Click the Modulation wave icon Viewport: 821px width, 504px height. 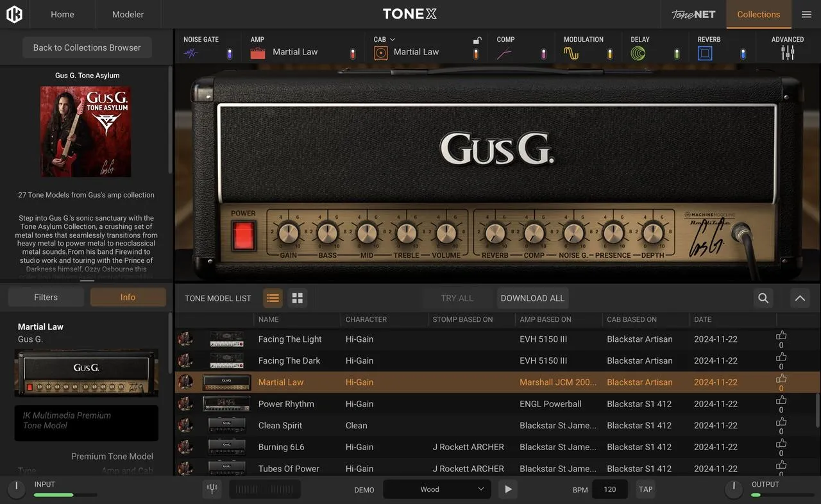571,54
